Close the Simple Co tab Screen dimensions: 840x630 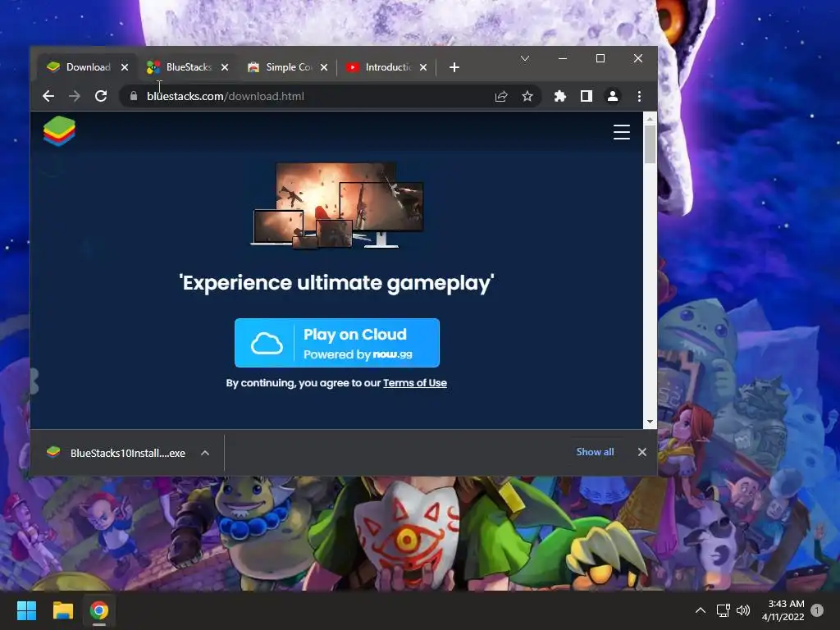coord(323,67)
